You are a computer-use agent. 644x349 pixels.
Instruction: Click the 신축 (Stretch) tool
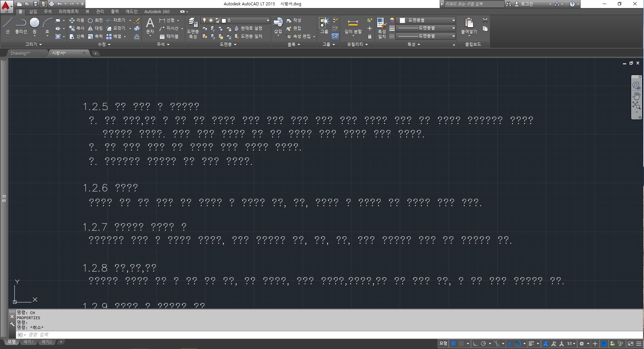[x=77, y=37]
